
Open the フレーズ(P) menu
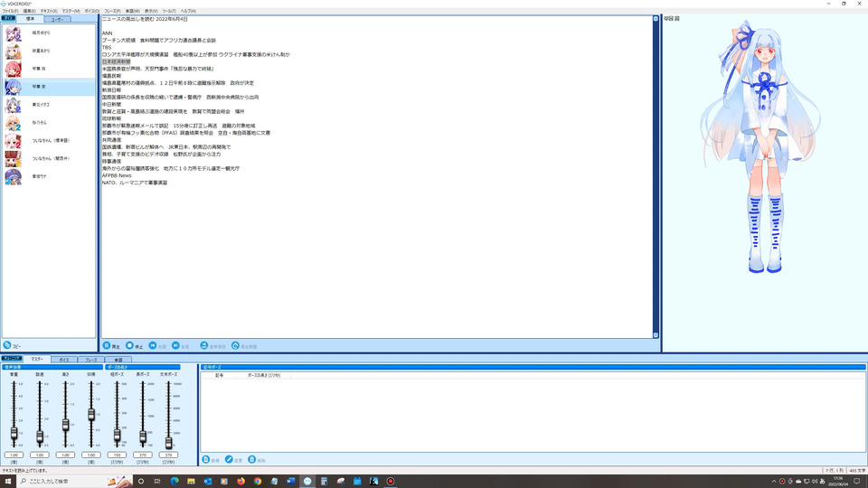click(x=112, y=11)
